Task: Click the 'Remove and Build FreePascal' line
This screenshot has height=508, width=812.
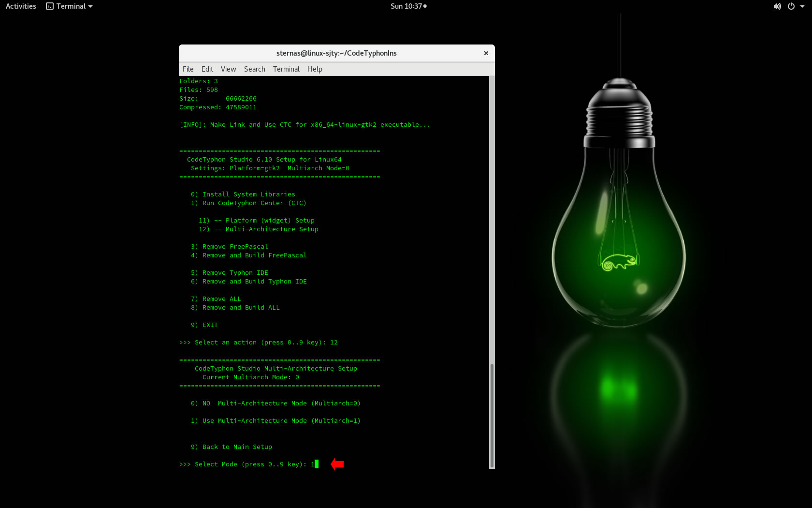Action: pos(249,255)
